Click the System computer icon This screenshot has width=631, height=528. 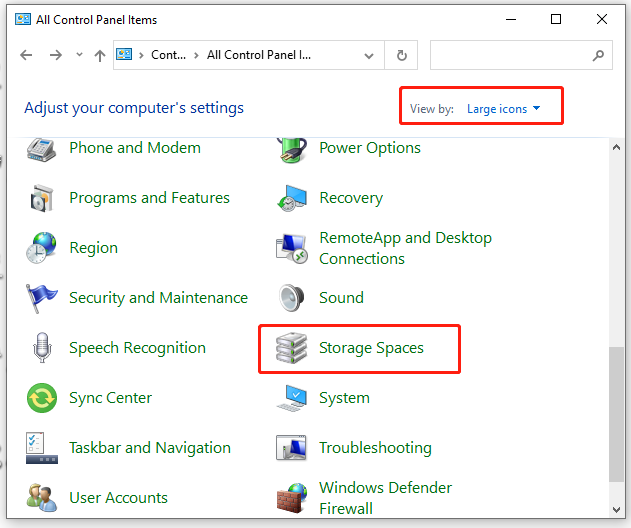(292, 398)
